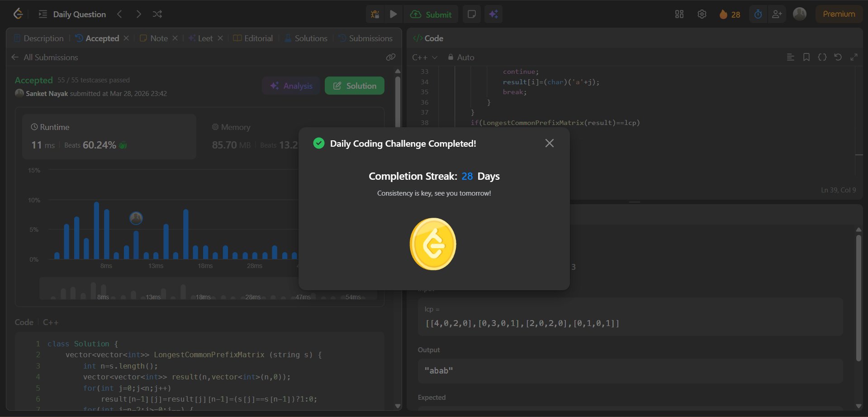
Task: Go to next question chevron
Action: tap(138, 14)
